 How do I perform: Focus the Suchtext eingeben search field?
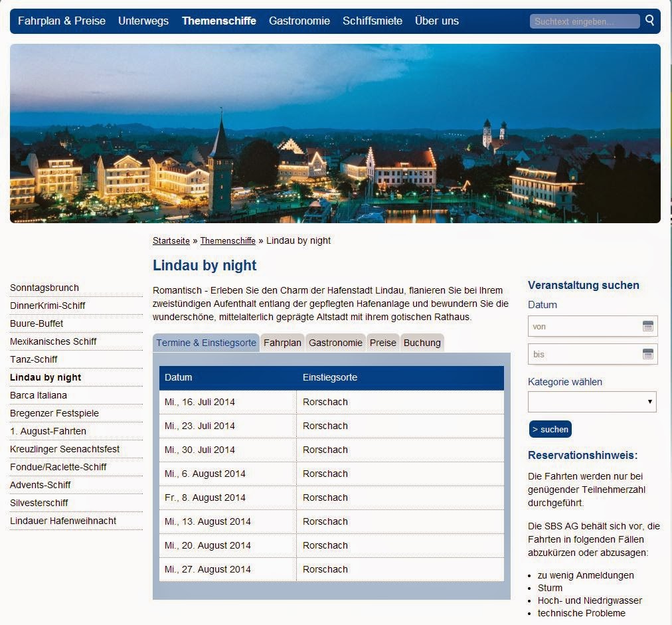pyautogui.click(x=584, y=21)
